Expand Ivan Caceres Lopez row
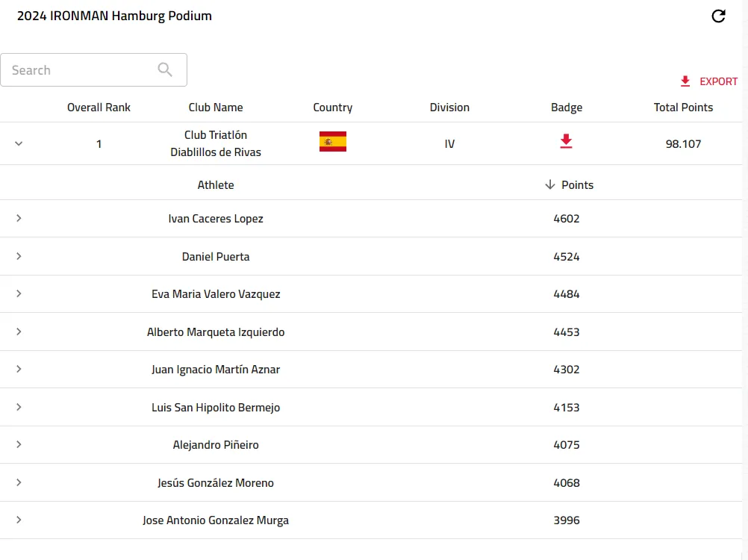 (19, 218)
